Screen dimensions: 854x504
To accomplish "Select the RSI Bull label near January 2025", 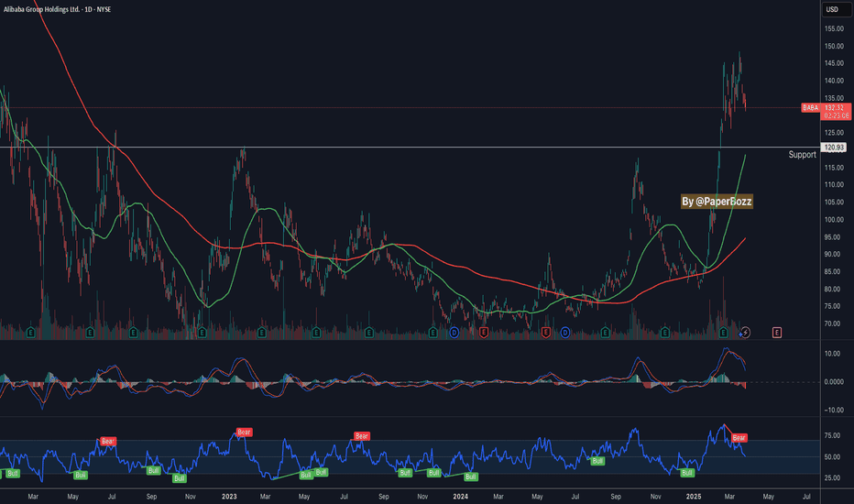I will click(x=687, y=473).
